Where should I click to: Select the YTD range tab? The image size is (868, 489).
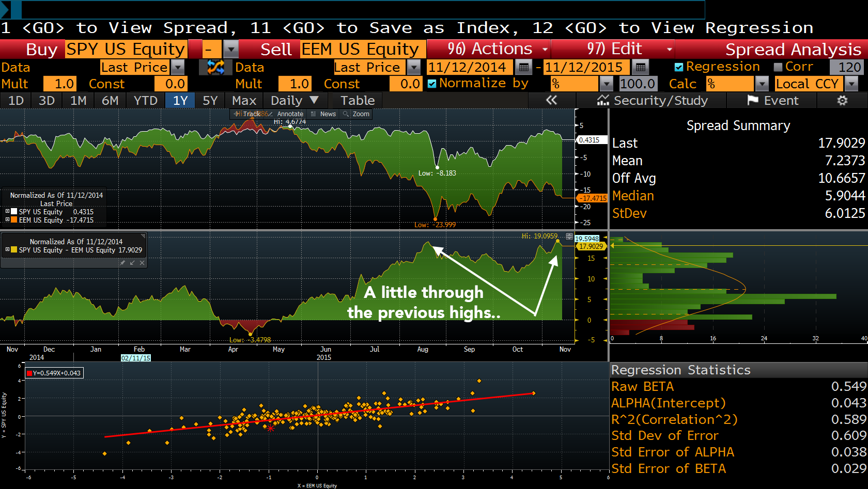pyautogui.click(x=145, y=101)
